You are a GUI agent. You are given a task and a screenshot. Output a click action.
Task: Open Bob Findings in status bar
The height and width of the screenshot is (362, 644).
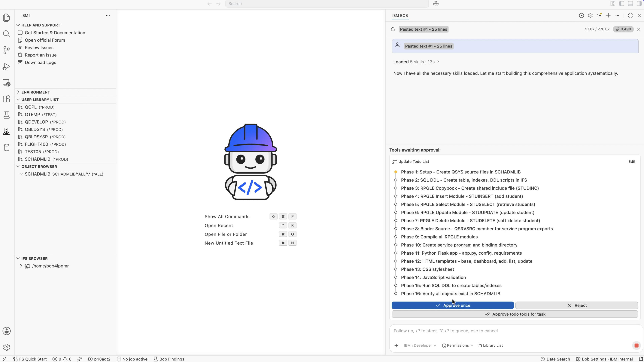click(169, 359)
